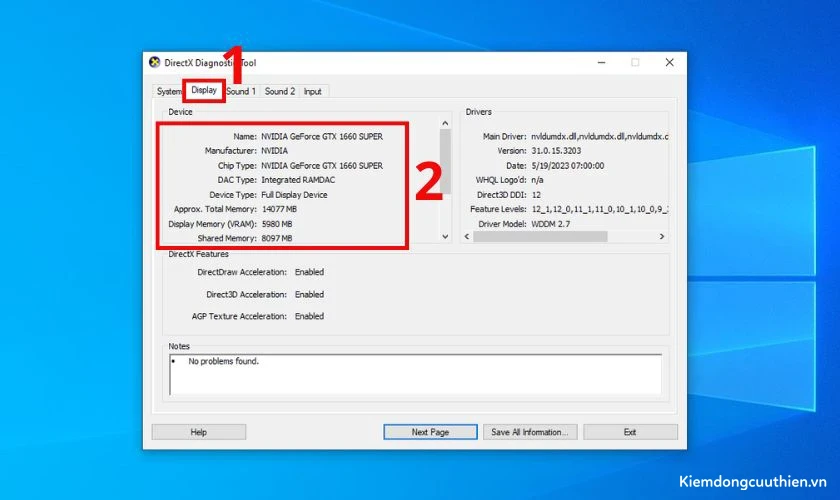
Task: Select the Chip Type value text
Action: click(322, 166)
